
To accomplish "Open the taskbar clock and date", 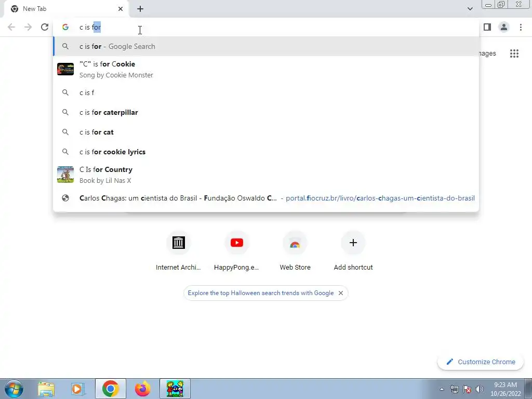I will [x=506, y=389].
